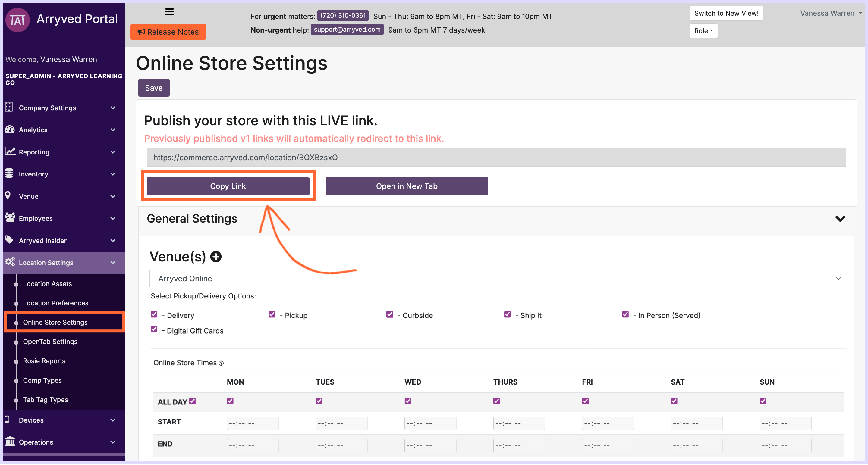Click the Analytics dashboard icon in sidebar
The width and height of the screenshot is (868, 465).
(9, 130)
